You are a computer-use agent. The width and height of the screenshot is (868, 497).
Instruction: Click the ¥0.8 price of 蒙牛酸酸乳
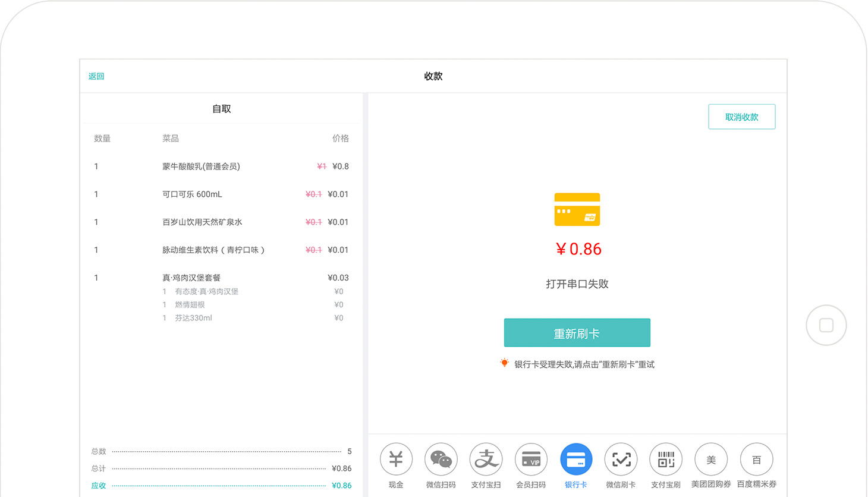[x=341, y=166]
